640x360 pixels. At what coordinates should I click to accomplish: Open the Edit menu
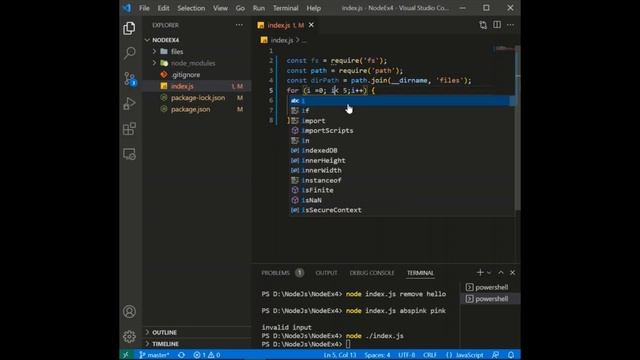tap(163, 8)
